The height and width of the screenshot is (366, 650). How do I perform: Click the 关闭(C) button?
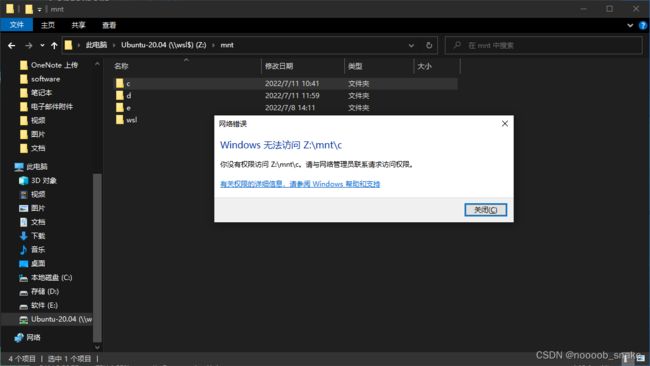click(x=485, y=210)
